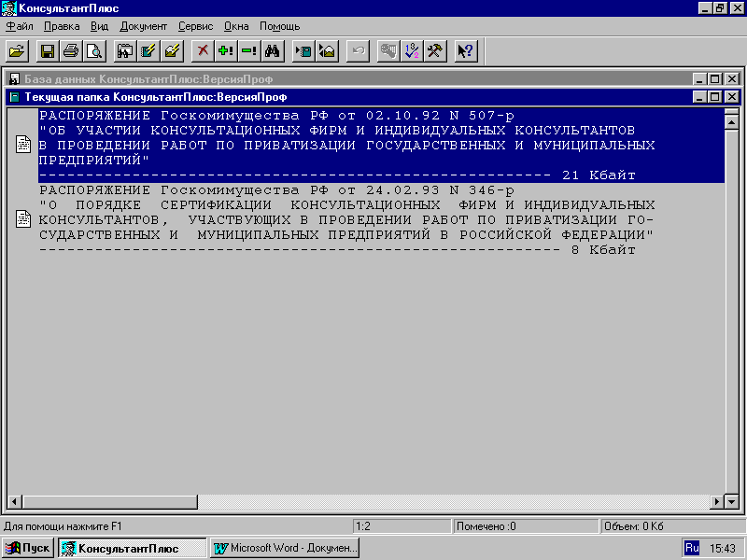Click the 1:2 status bar field
This screenshot has width=747, height=560.
tap(402, 526)
